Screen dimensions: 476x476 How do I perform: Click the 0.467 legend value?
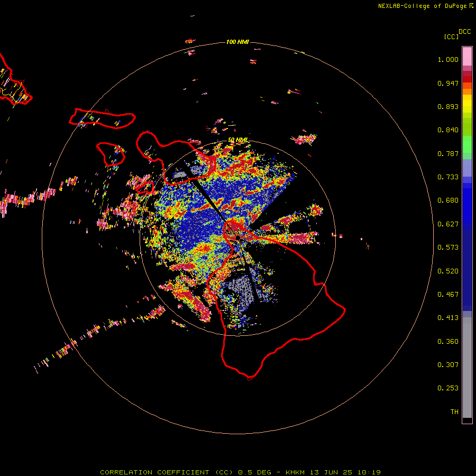(x=448, y=295)
